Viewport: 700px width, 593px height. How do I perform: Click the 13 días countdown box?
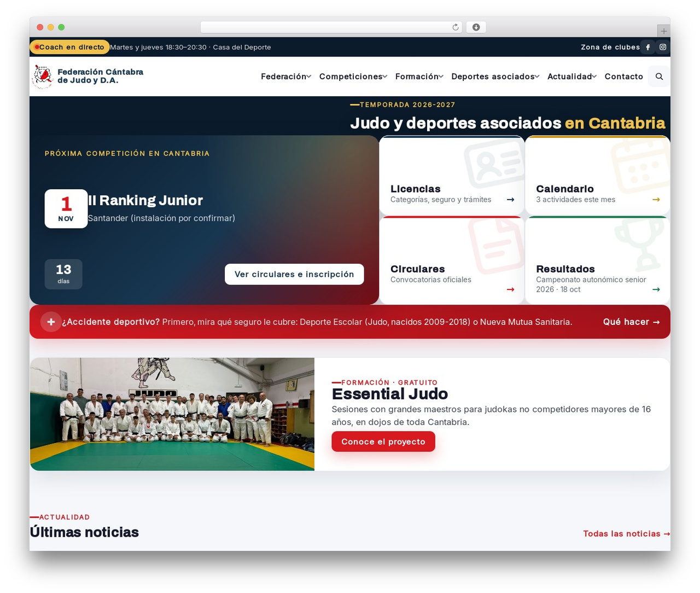(x=63, y=274)
